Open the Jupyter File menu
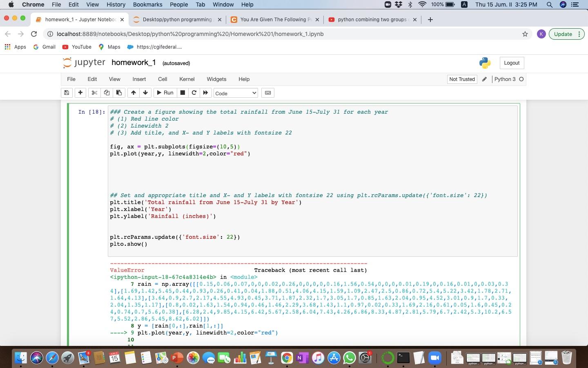Screen dimensions: 588x368 (x=71, y=79)
